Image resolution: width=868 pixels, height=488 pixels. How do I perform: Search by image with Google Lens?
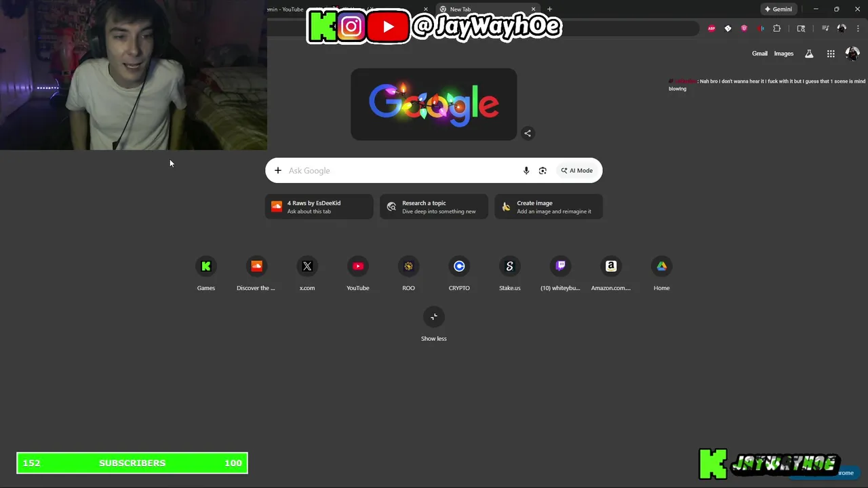click(x=542, y=171)
